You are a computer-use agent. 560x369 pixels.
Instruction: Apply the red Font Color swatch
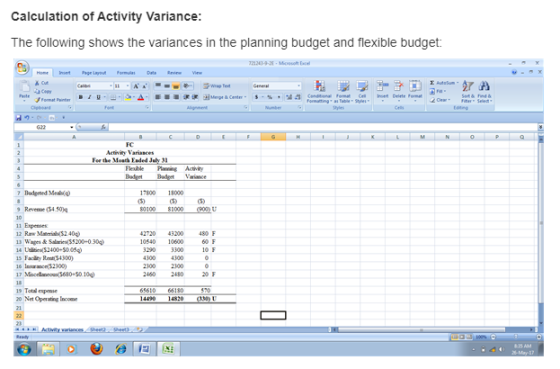[141, 97]
